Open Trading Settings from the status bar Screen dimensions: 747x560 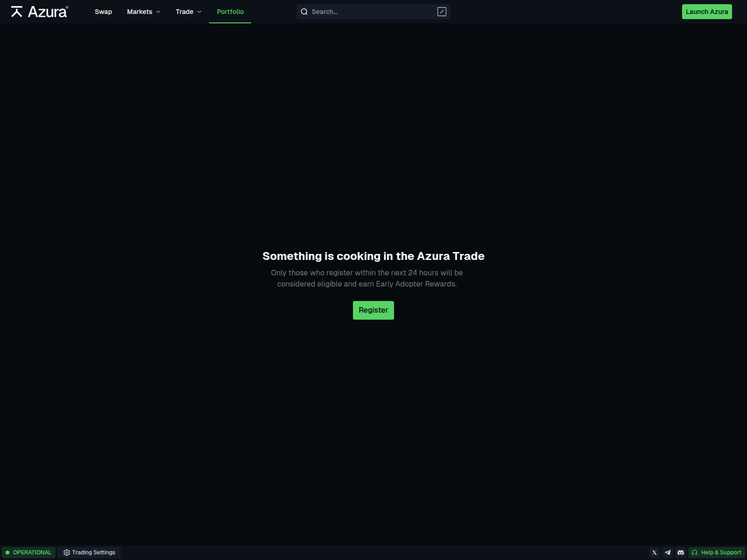click(89, 552)
